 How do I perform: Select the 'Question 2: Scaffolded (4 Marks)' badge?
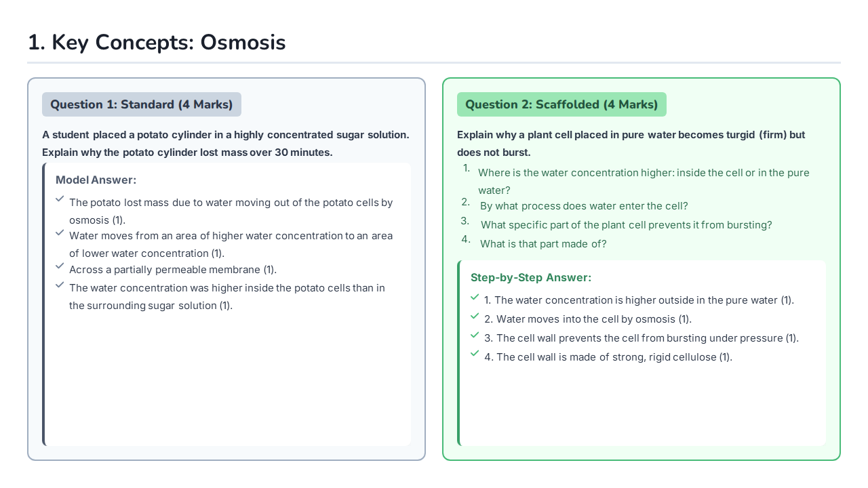click(x=561, y=104)
